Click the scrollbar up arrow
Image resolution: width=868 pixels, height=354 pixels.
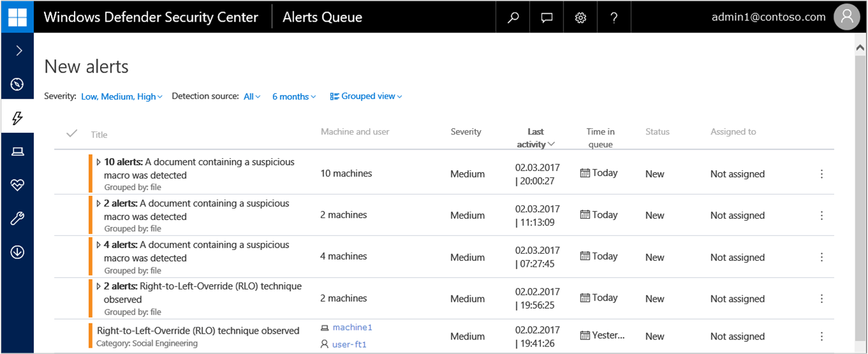click(x=860, y=48)
